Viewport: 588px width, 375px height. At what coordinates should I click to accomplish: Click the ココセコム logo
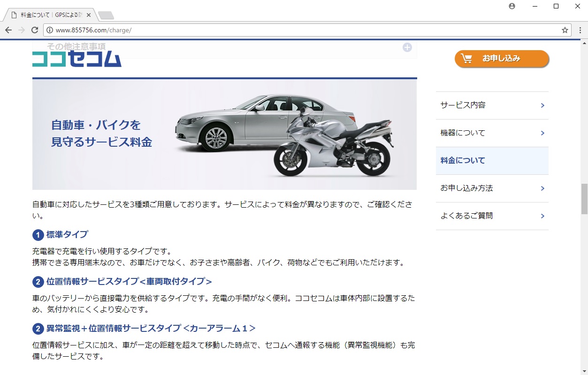[x=77, y=59]
